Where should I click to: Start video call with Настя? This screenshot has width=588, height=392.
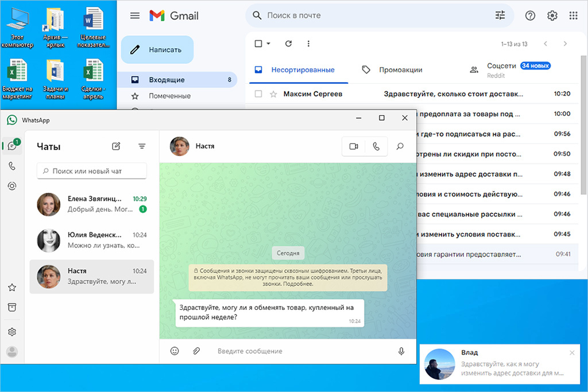[353, 146]
